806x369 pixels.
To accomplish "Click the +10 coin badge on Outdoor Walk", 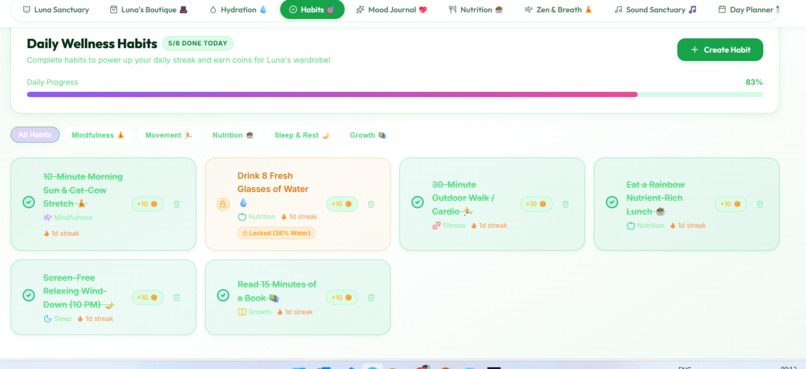I will point(536,204).
